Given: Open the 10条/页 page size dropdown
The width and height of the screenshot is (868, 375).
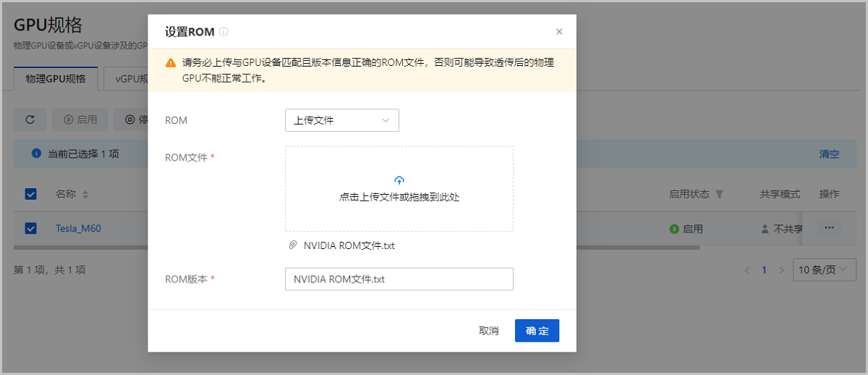Looking at the screenshot, I should 824,270.
